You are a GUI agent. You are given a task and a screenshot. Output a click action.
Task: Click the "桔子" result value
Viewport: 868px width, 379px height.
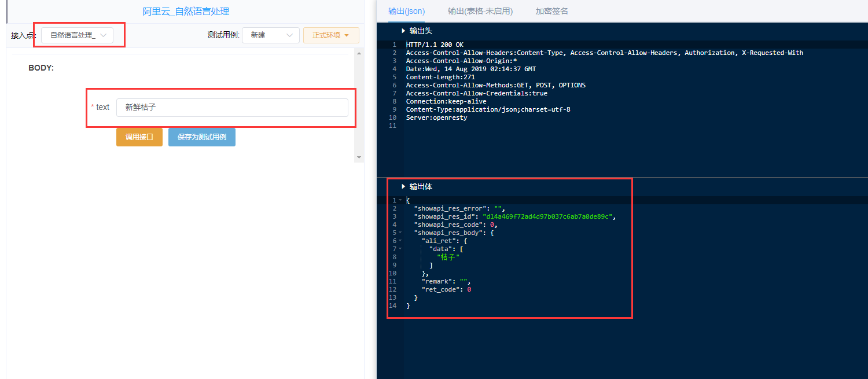[x=448, y=257]
